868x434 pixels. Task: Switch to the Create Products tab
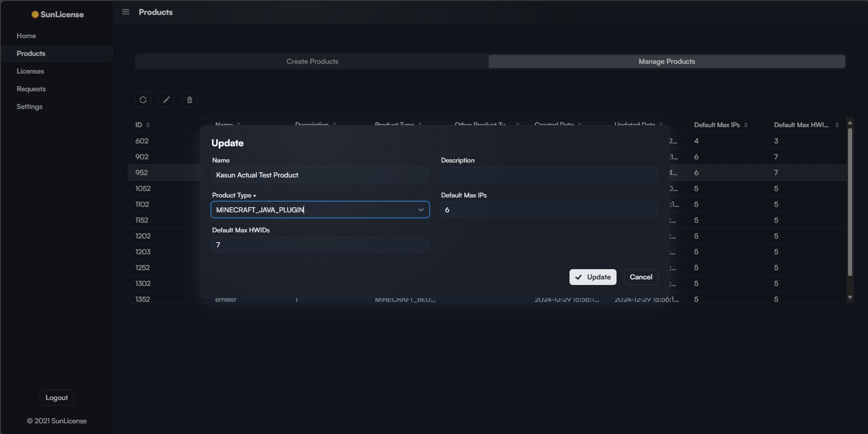[312, 61]
